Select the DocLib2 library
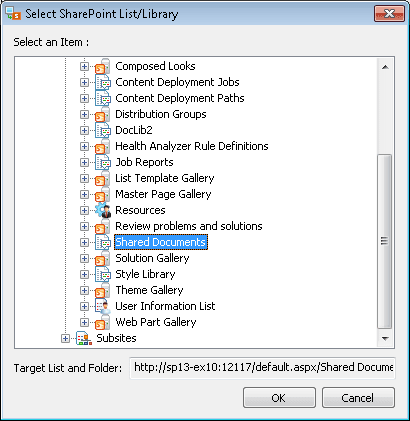This screenshot has height=421, width=410. (134, 130)
